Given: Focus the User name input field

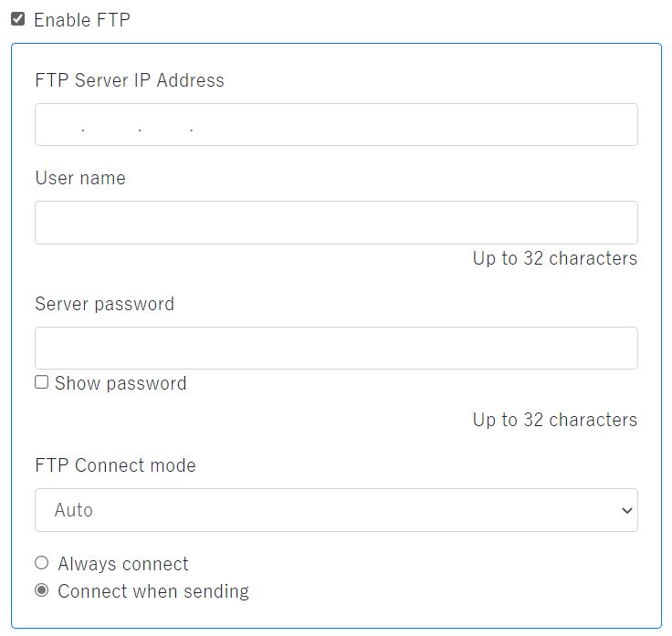Looking at the screenshot, I should 336,223.
